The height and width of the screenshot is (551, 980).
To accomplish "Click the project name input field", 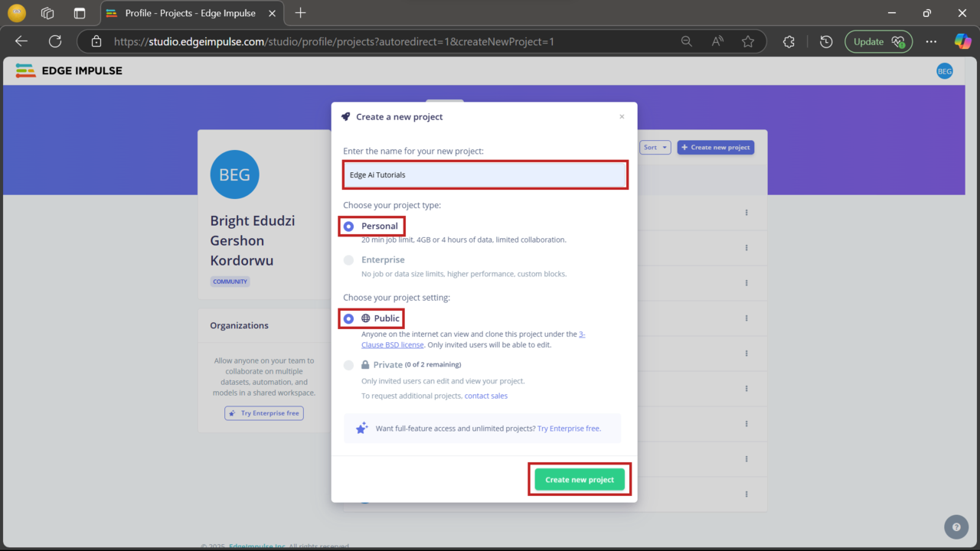I will point(485,174).
